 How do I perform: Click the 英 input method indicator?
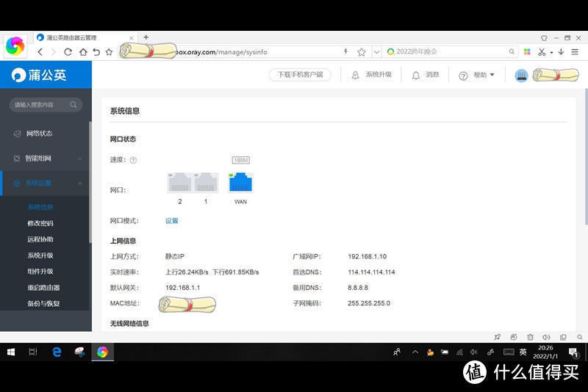pyautogui.click(x=523, y=352)
